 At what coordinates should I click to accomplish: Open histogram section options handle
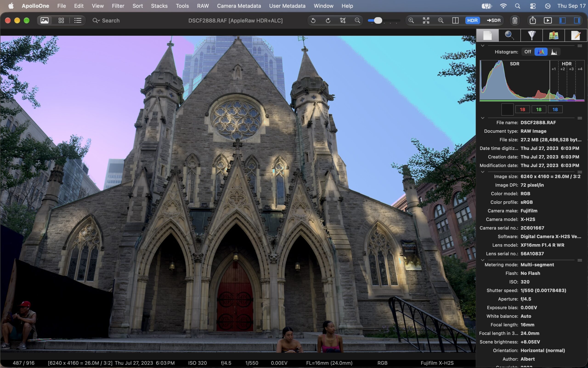(x=580, y=46)
